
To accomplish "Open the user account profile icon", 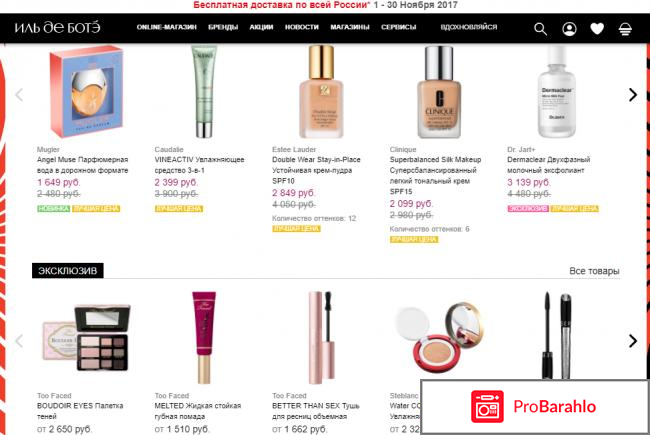I will pyautogui.click(x=569, y=29).
